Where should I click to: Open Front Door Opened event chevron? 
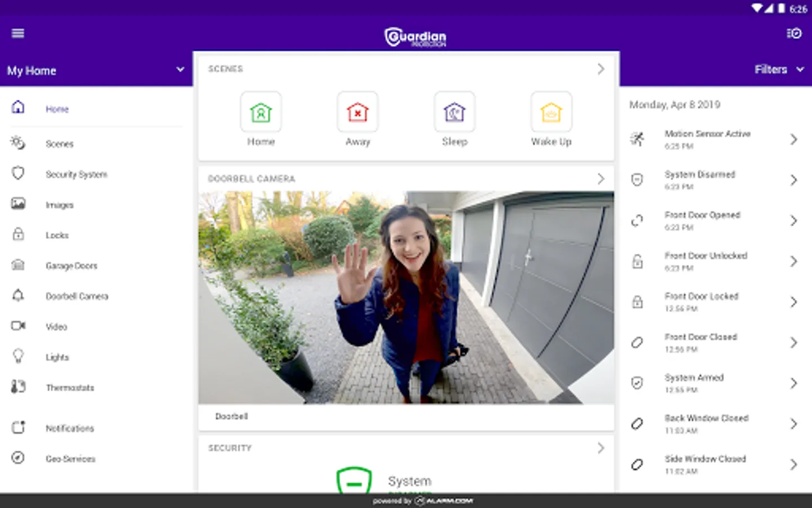(x=793, y=221)
